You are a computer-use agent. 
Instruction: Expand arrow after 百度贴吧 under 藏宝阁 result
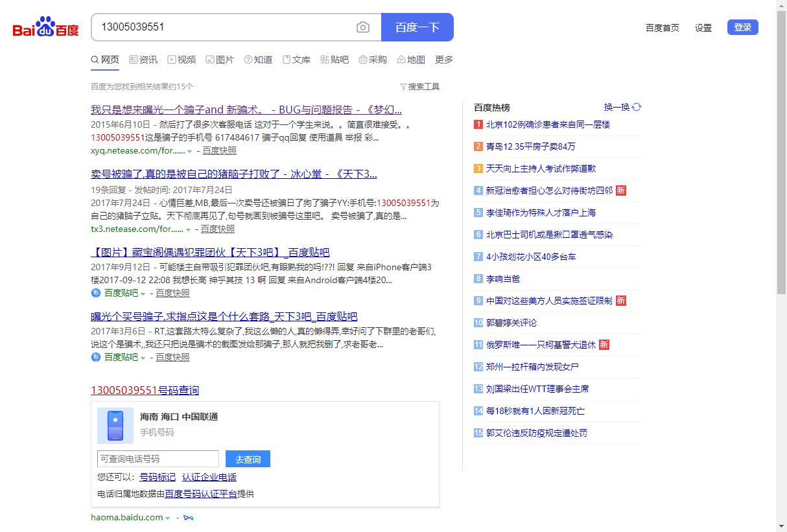[143, 294]
